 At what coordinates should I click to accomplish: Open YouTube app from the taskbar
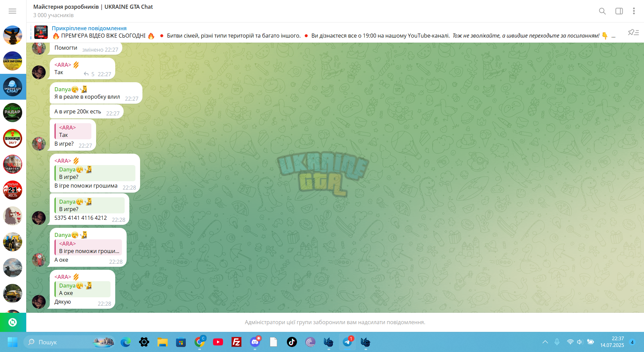(x=218, y=342)
